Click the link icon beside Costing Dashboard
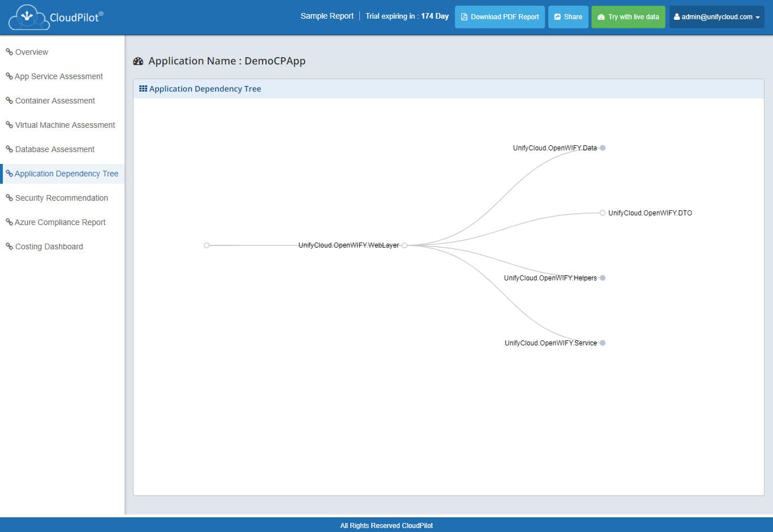 [x=9, y=246]
